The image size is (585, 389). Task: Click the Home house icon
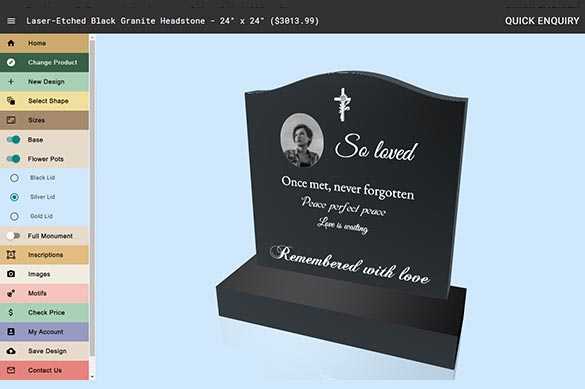11,43
